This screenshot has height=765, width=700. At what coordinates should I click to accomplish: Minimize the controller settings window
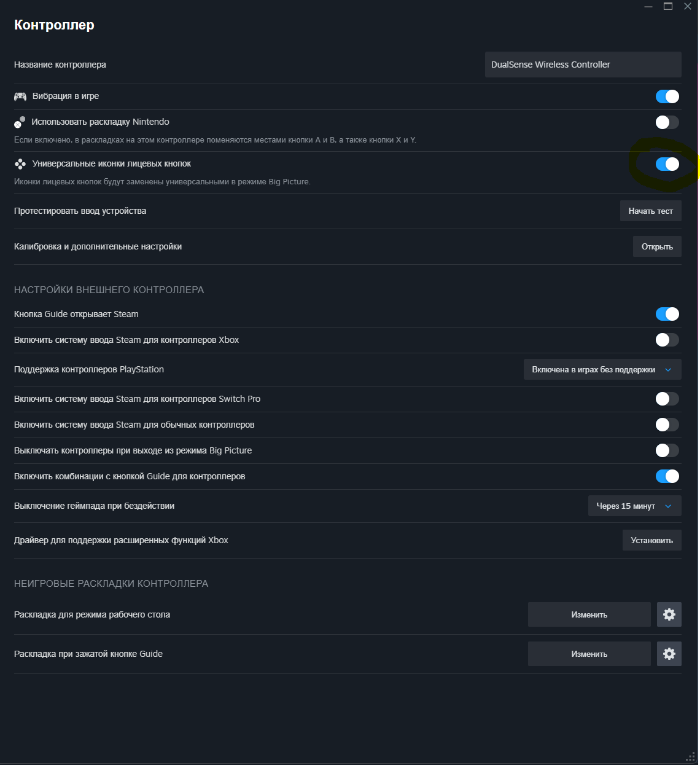[x=648, y=6]
